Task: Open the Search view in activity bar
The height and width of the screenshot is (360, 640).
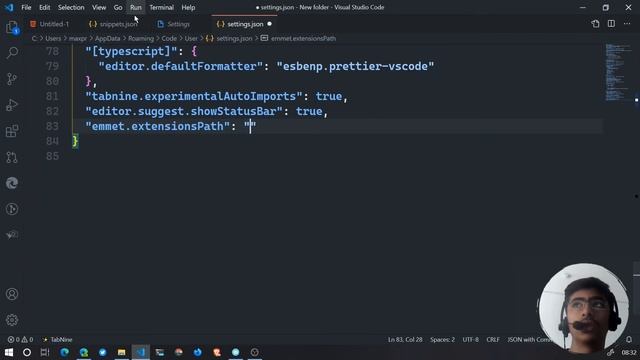Action: point(12,52)
